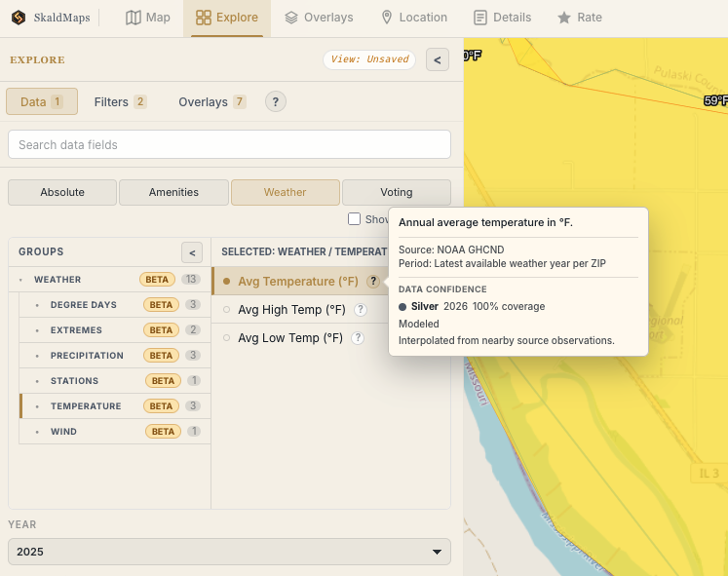Viewport: 728px width, 576px height.
Task: Collapse the Groups column
Action: click(x=192, y=252)
